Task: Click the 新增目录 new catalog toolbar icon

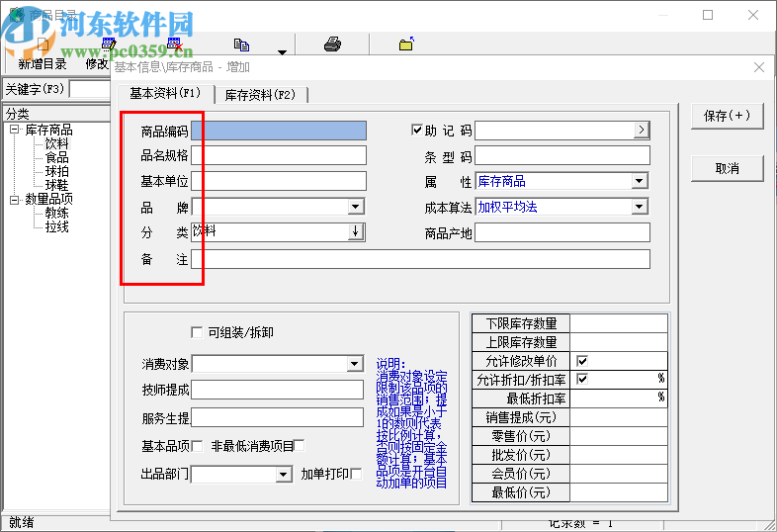Action: coord(43,45)
